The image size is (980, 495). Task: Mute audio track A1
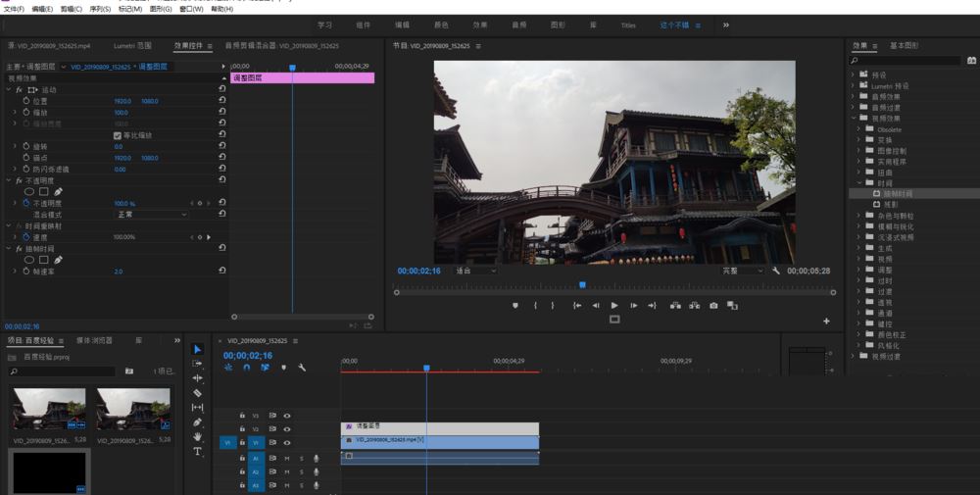(x=287, y=458)
